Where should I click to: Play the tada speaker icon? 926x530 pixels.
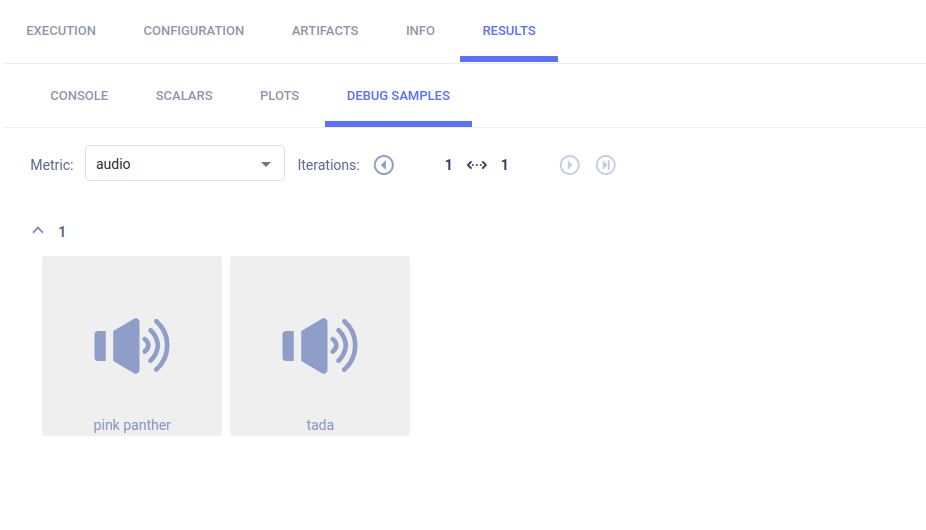[x=320, y=345]
